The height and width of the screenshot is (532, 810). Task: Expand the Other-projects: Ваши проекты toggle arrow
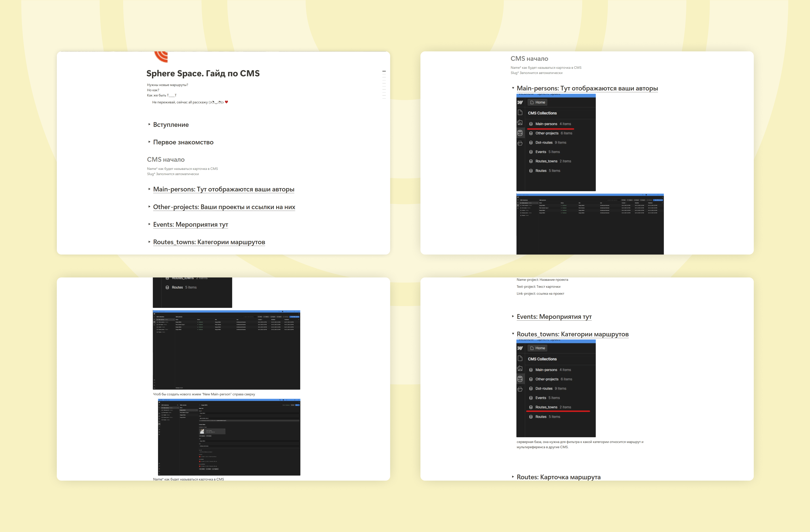(x=149, y=207)
